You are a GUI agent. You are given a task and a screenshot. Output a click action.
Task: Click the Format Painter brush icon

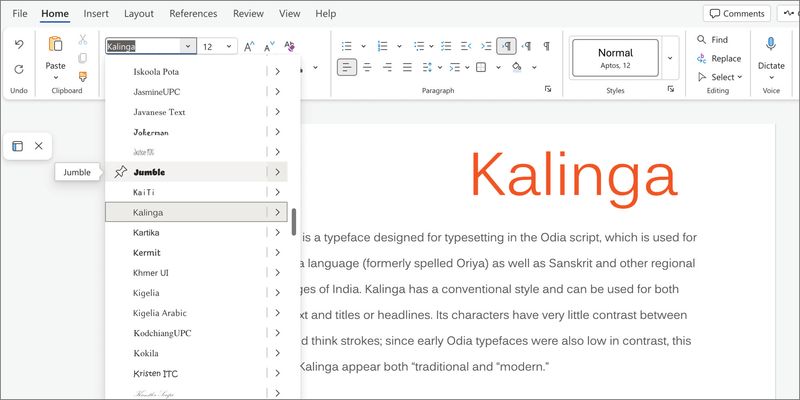tap(83, 76)
